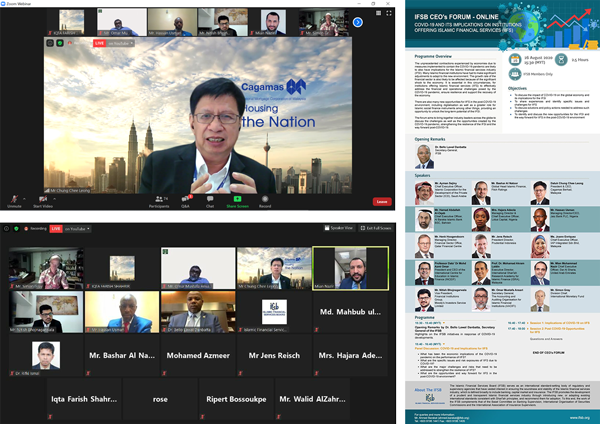Select Mr. Hassan Usman gallery tile
Screen dimensions: 600x424
click(x=122, y=312)
